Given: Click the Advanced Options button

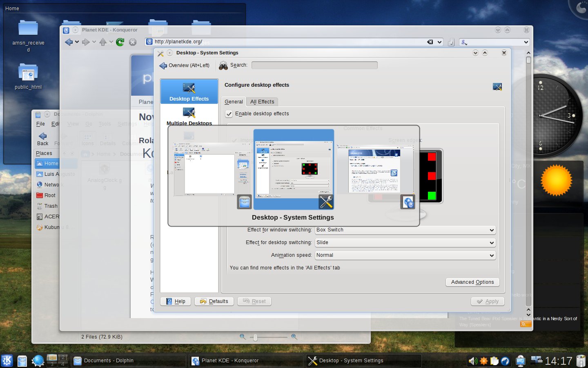Looking at the screenshot, I should 472,282.
